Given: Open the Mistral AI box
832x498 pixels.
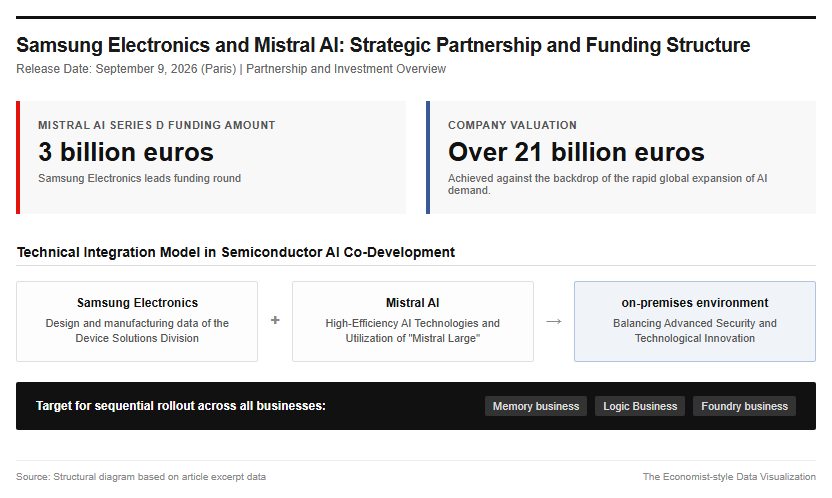Looking at the screenshot, I should pos(413,321).
